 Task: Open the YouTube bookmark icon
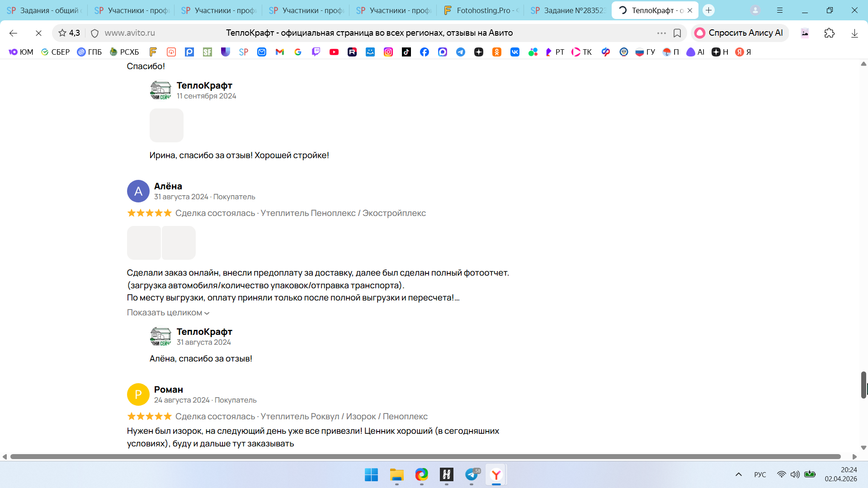[x=334, y=52]
